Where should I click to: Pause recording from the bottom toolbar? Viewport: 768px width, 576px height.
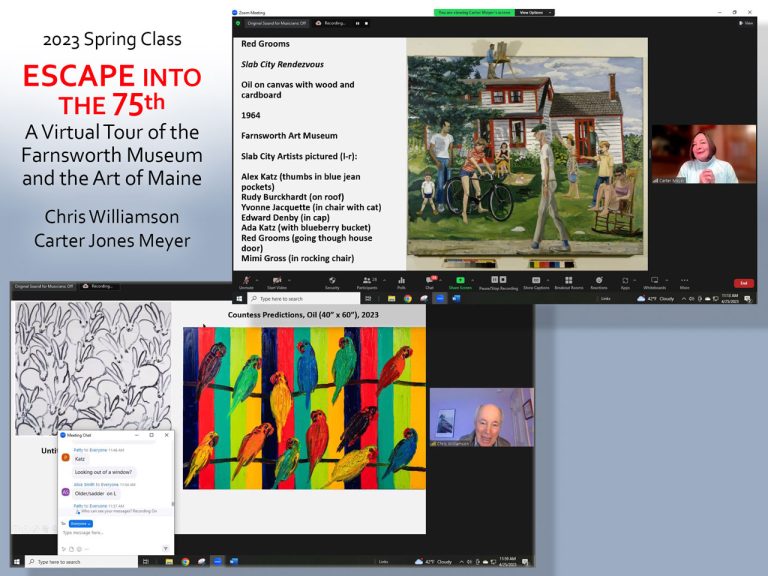[494, 280]
